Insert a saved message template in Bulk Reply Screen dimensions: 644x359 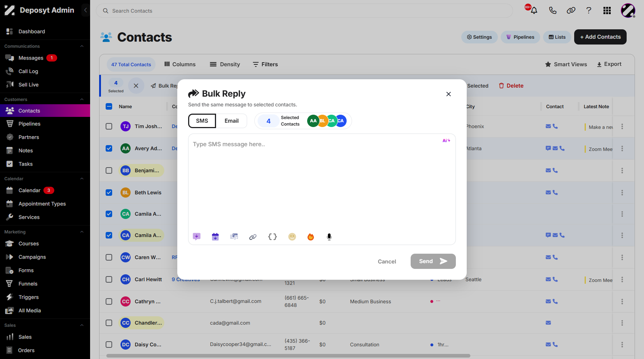[196, 237]
